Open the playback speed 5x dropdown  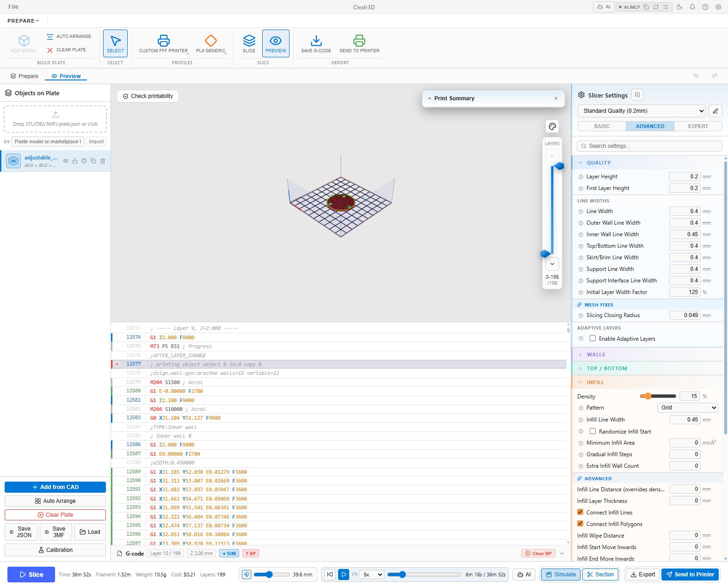373,575
